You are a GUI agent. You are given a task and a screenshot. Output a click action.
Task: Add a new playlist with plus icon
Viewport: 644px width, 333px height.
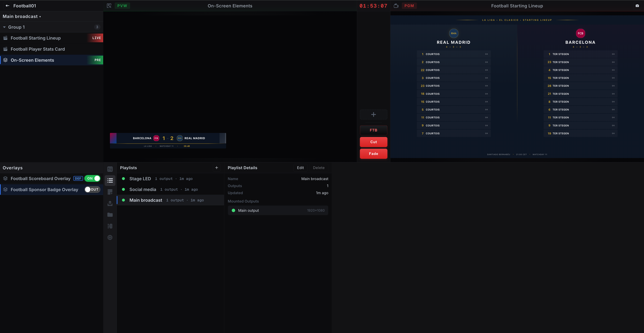point(217,168)
